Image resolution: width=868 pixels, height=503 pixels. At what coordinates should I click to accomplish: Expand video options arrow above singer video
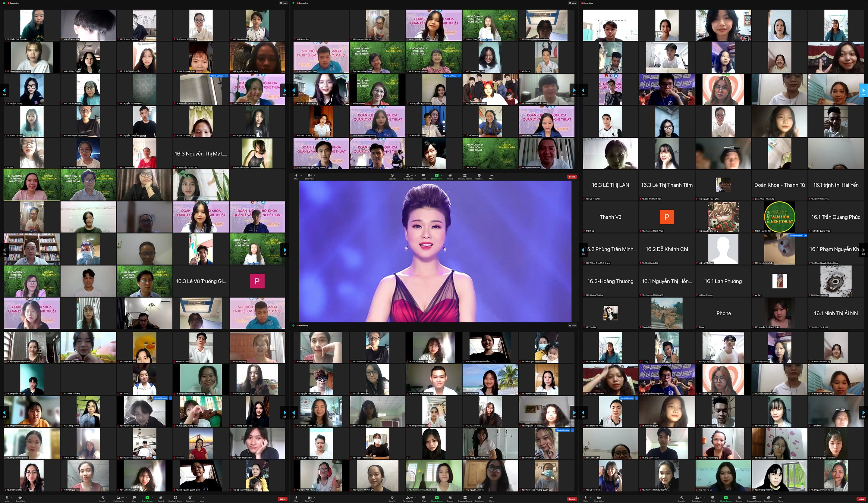click(x=314, y=175)
